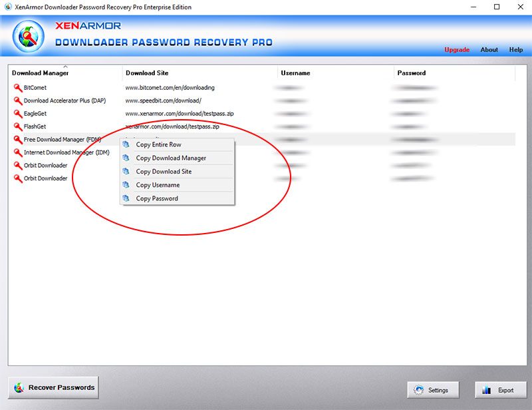The height and width of the screenshot is (410, 532).
Task: Sort by Download Manager column header
Action: pyautogui.click(x=65, y=73)
